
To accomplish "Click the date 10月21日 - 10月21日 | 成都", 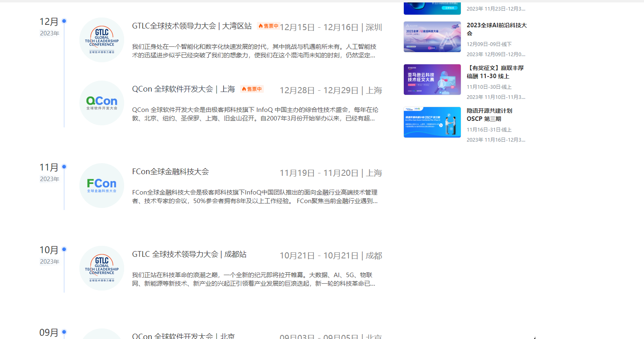I will [331, 256].
